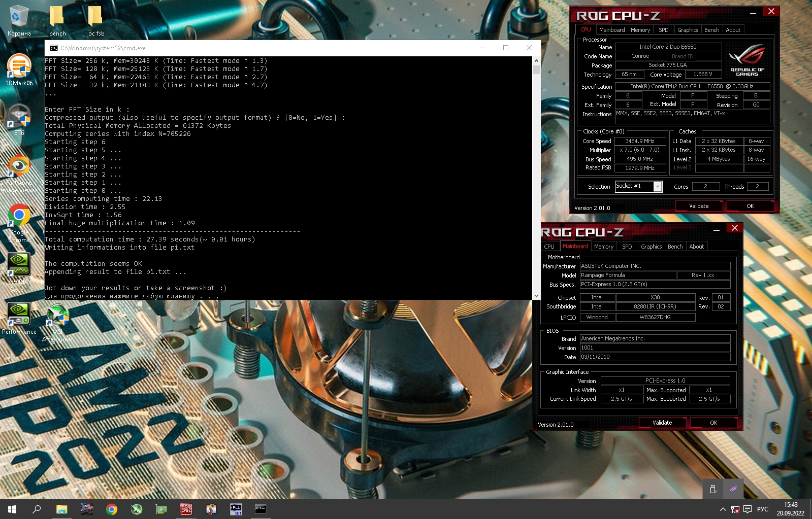Click OK in upper CPU-Z window

750,206
